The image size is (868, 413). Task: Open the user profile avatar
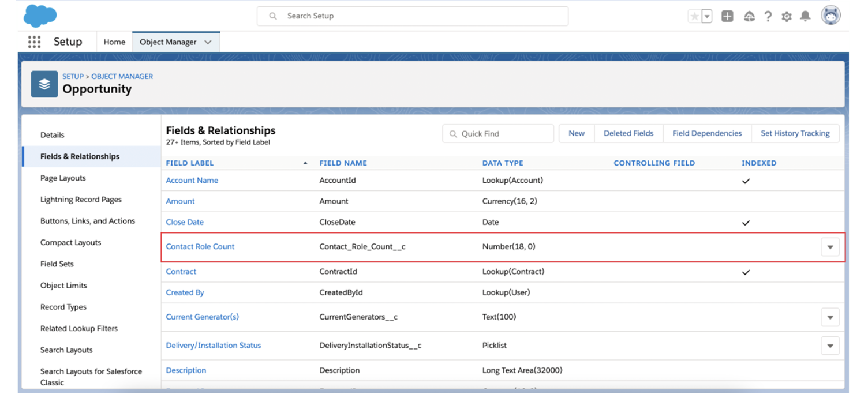click(830, 16)
